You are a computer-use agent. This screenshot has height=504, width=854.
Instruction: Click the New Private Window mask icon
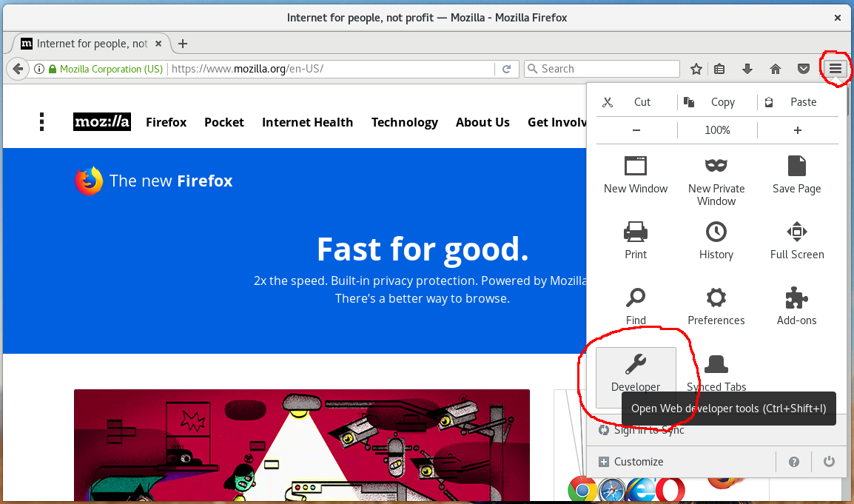pos(716,165)
